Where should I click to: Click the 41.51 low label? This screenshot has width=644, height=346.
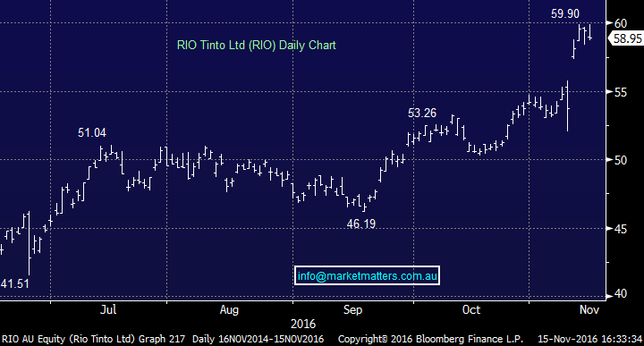pos(15,283)
